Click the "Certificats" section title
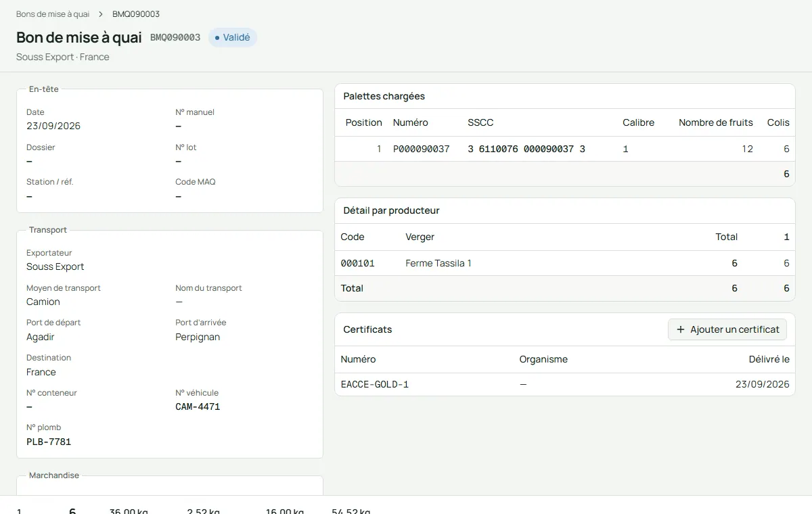Viewport: 812px width, 514px height. pos(368,329)
